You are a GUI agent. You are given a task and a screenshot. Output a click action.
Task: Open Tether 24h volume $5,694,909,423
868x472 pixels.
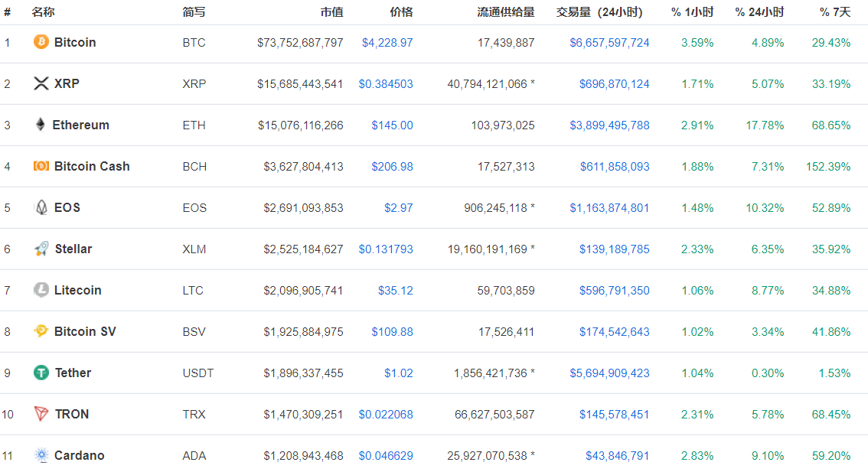tap(609, 373)
